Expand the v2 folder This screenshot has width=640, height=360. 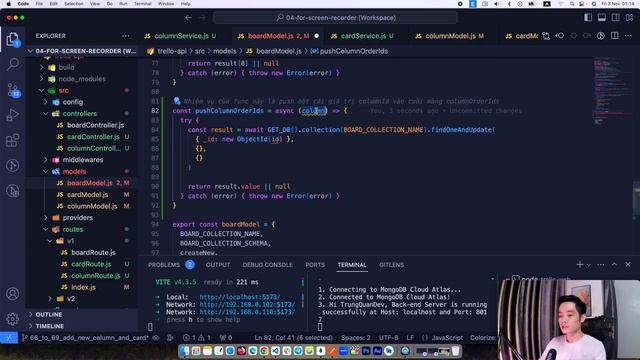[x=49, y=299]
